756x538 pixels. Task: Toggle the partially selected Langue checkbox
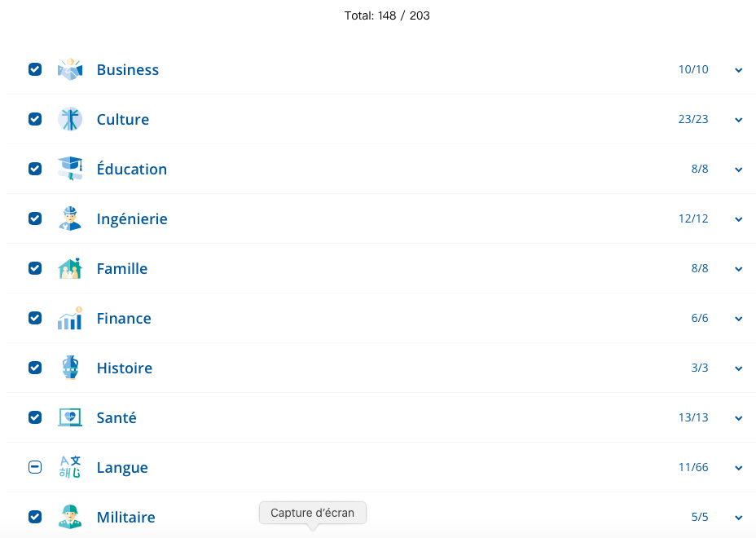(x=35, y=468)
